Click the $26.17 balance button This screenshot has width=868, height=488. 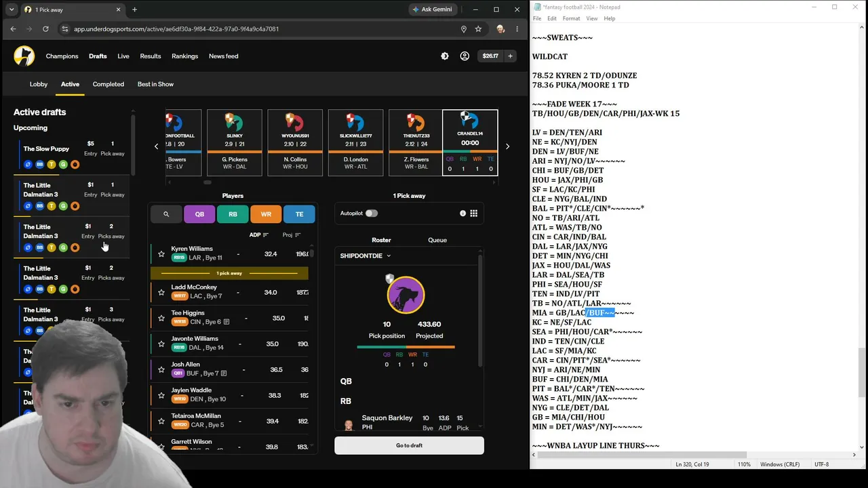490,56
